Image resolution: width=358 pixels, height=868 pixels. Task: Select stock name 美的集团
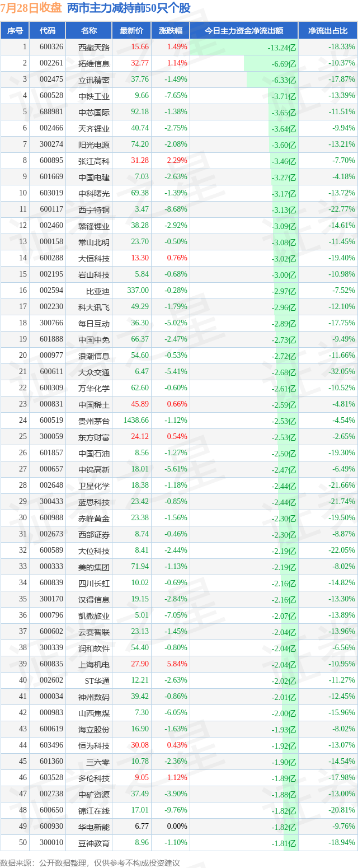[x=94, y=567]
